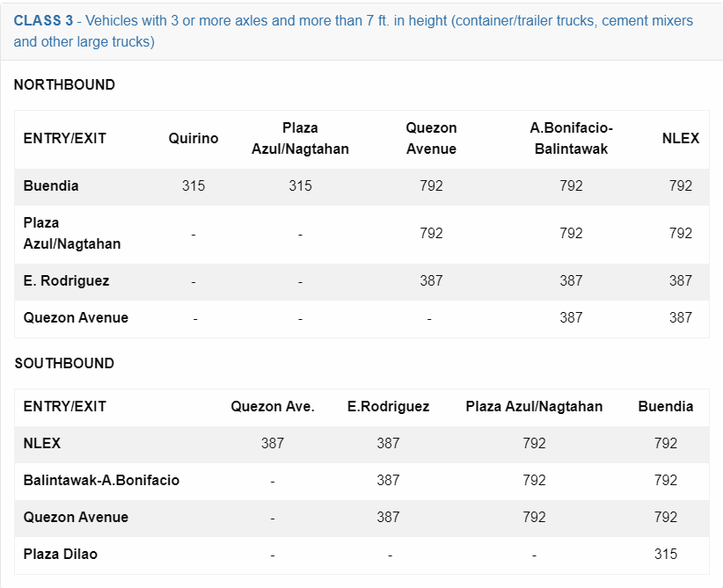Click the Northbound E. Rodriguez row label

[x=66, y=280]
